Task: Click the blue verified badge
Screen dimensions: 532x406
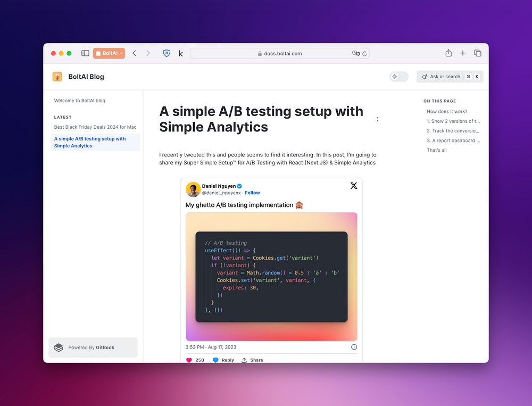Action: (239, 186)
